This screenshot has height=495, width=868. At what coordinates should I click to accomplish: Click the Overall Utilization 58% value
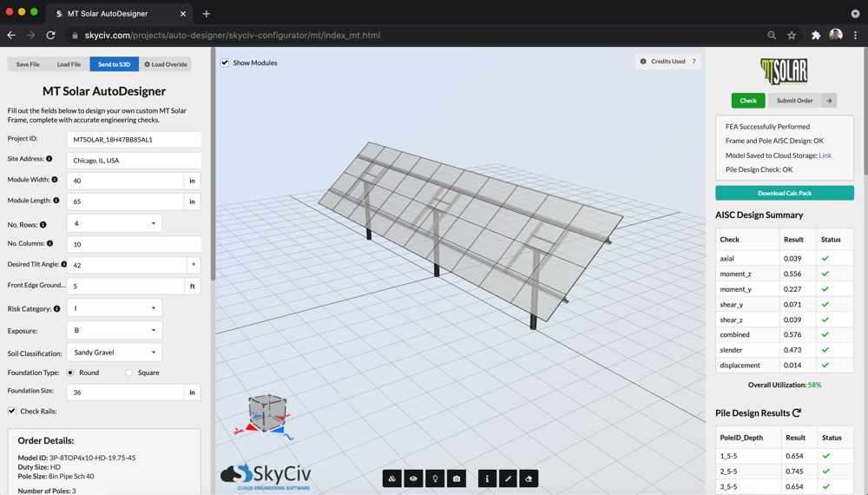tap(814, 385)
